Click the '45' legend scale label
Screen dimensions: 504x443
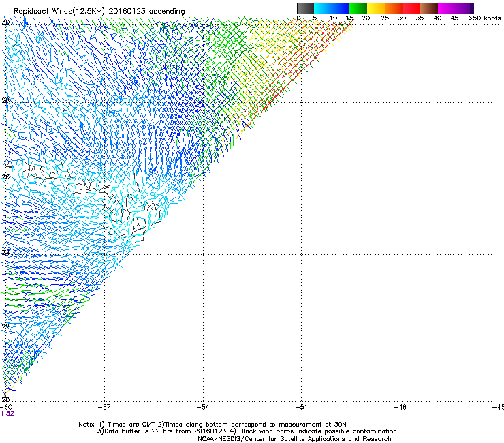click(454, 18)
